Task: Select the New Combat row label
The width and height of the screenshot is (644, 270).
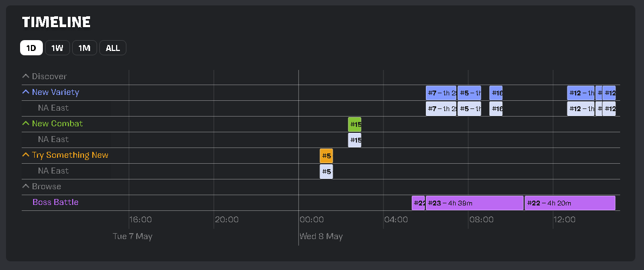Action: pyautogui.click(x=57, y=124)
